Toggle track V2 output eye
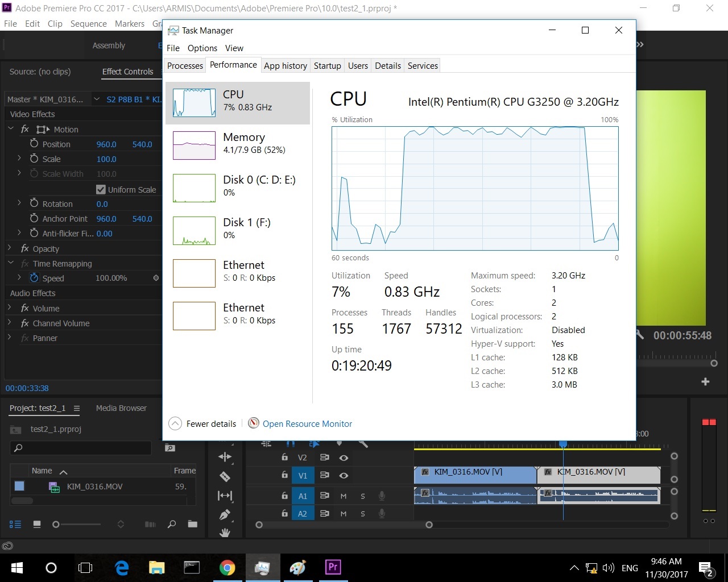This screenshot has height=582, width=728. pyautogui.click(x=344, y=458)
